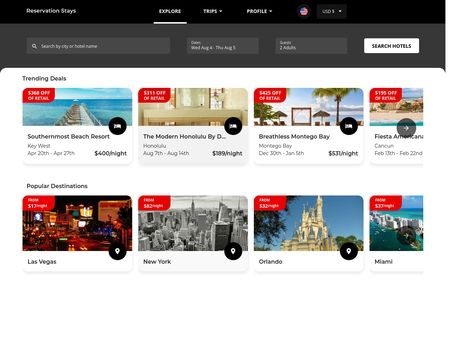Open the Guests selector showing 2 Adults
The height and width of the screenshot is (360, 450).
pos(311,46)
